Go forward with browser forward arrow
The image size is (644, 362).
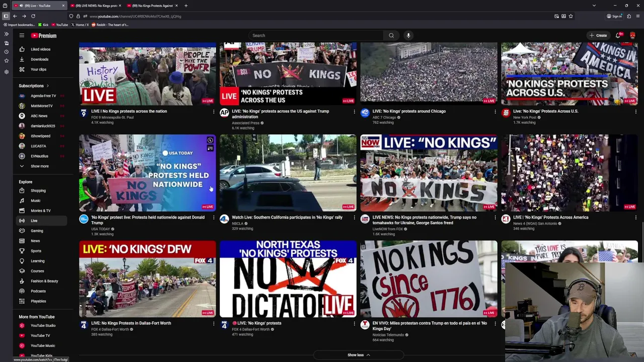click(24, 16)
